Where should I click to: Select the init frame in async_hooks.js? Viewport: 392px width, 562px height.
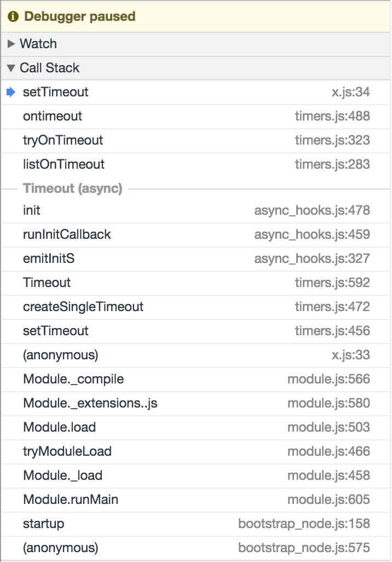tap(195, 210)
